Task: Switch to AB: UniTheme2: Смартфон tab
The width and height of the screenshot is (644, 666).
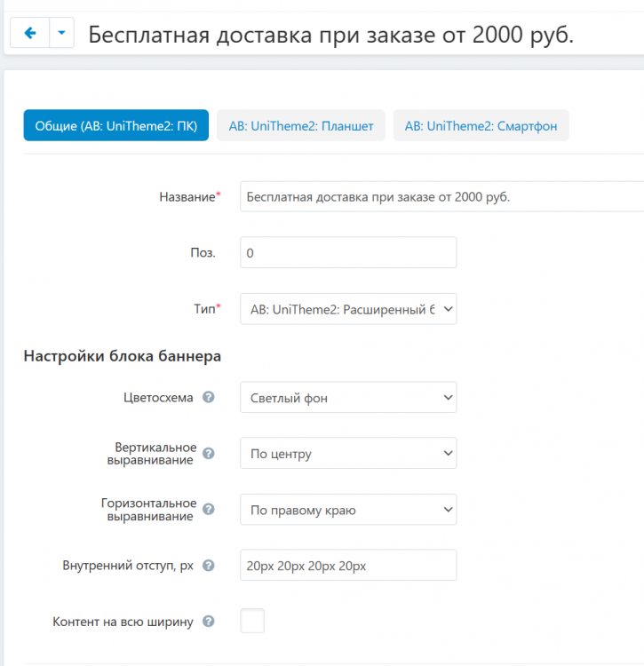Action: [481, 126]
